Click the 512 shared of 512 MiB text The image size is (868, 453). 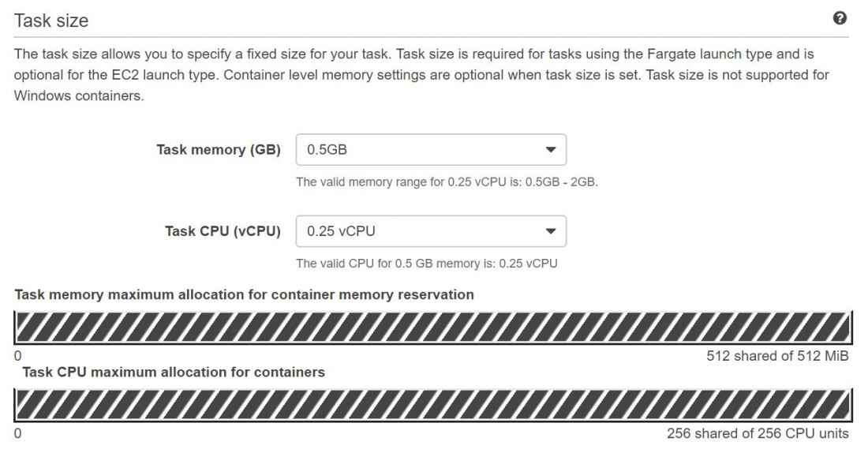pos(777,356)
